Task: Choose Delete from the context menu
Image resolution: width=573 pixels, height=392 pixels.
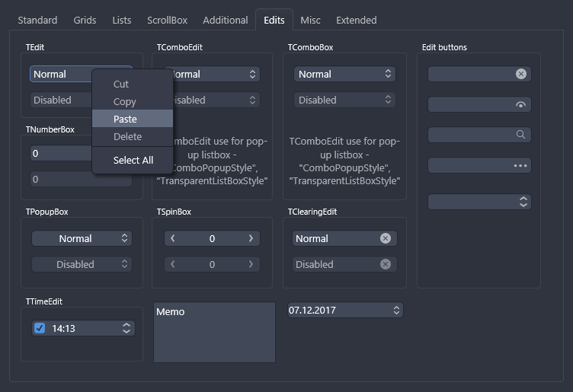Action: 133,136
